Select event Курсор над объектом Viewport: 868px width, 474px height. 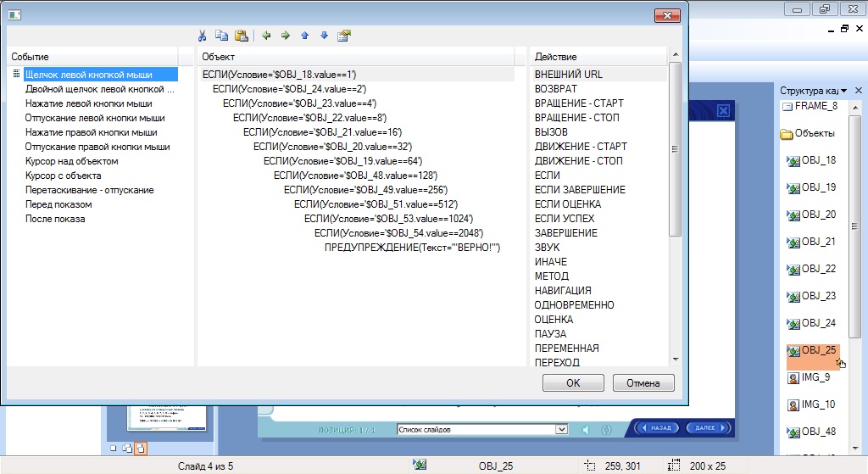[71, 160]
